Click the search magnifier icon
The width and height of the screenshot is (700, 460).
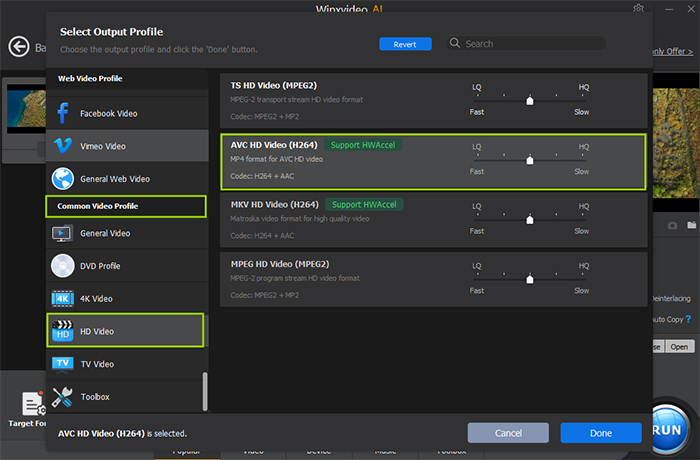pos(455,43)
